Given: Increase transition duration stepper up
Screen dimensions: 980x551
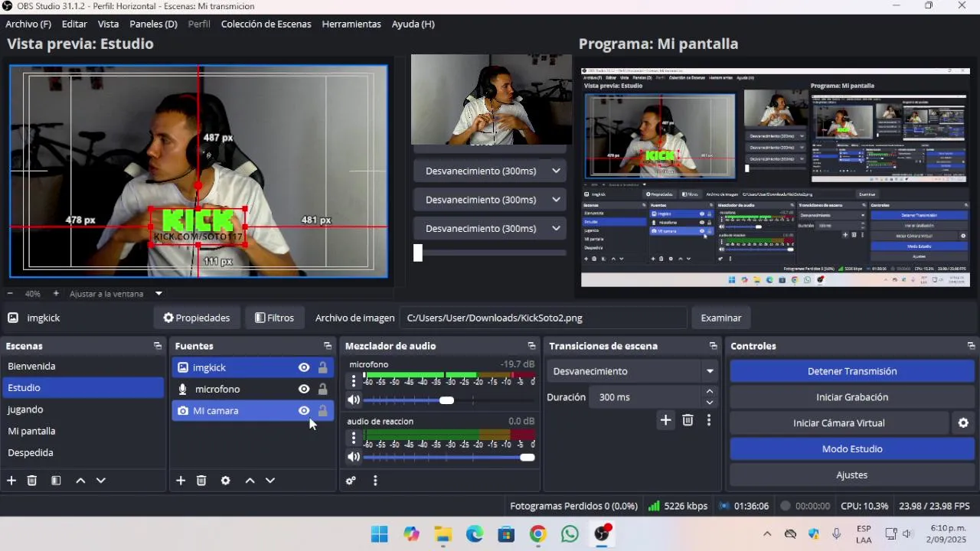Looking at the screenshot, I should pyautogui.click(x=710, y=392).
